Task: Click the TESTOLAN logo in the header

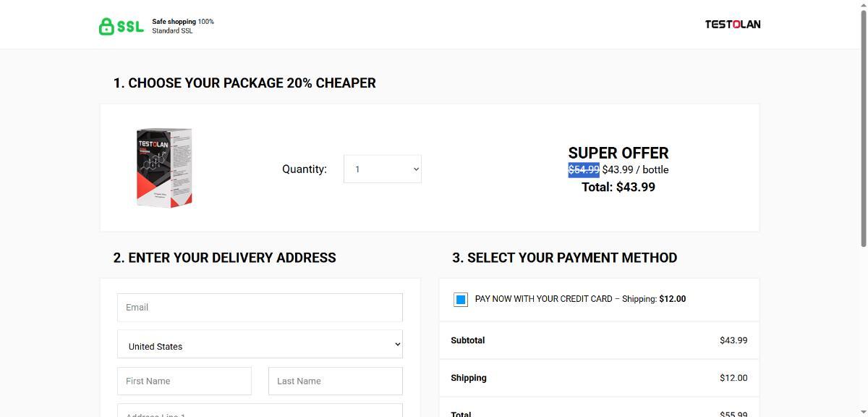Action: click(732, 25)
